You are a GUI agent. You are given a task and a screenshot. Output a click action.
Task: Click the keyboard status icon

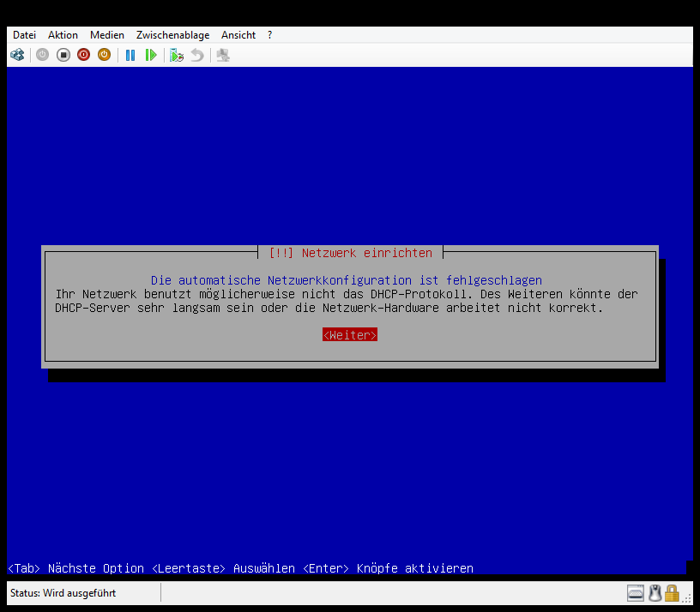point(636,593)
